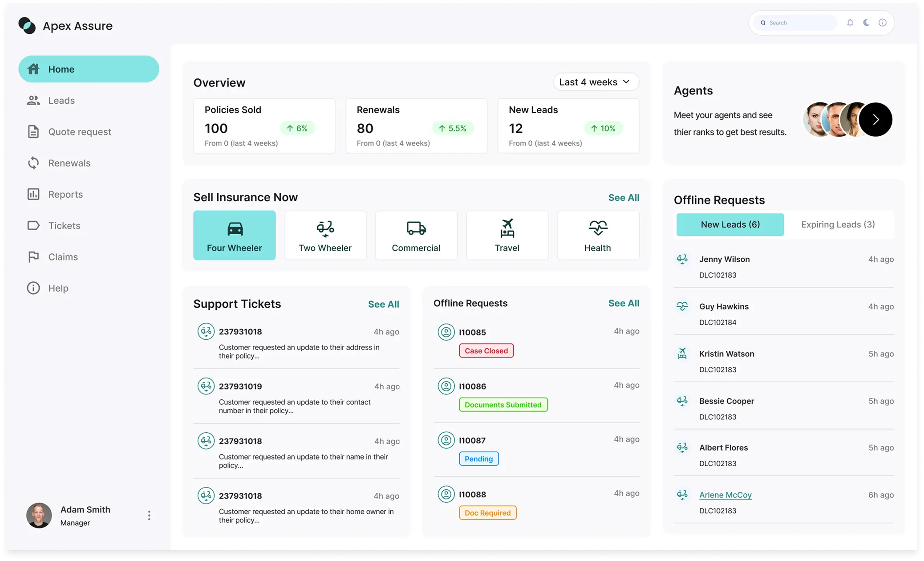924x561 pixels.
Task: Select the New Leads (6) toggle
Action: [x=729, y=224]
